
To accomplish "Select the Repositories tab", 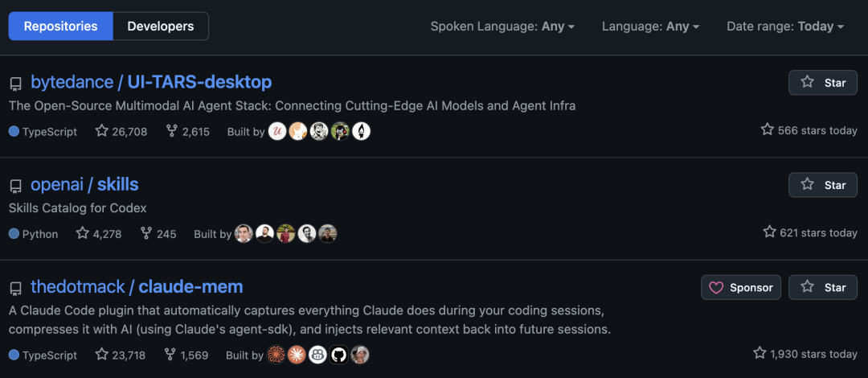I will click(x=60, y=27).
